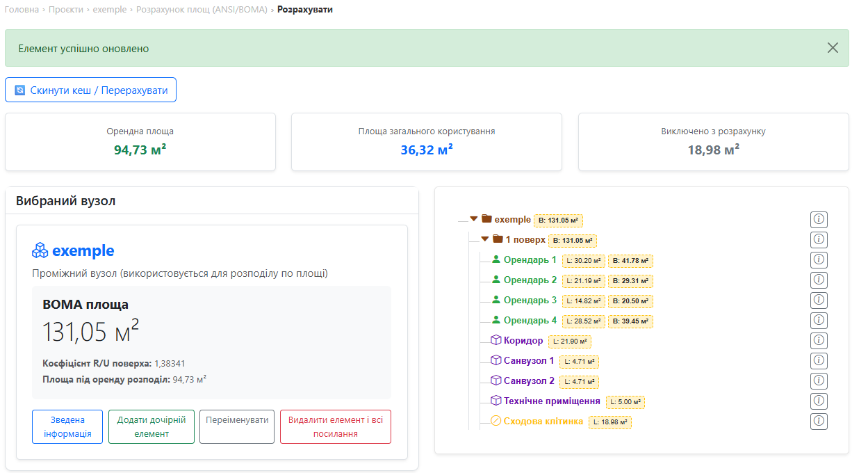Click the cube icon of Санвузол 1
Image resolution: width=868 pixels, height=473 pixels.
click(496, 360)
